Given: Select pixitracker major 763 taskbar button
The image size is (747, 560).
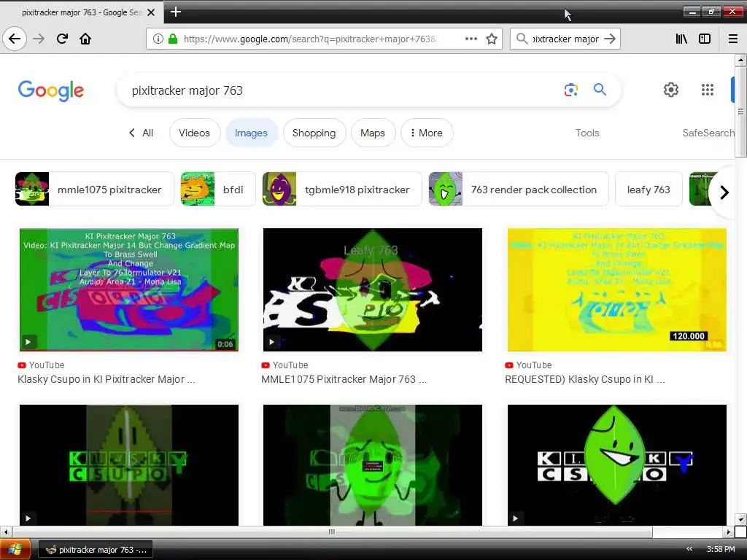Looking at the screenshot, I should [96, 550].
